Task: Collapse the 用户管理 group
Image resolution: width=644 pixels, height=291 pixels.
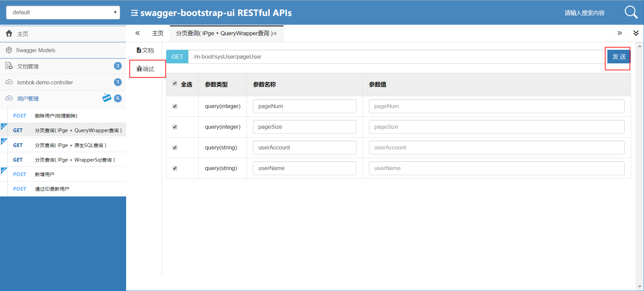Action: coord(63,98)
